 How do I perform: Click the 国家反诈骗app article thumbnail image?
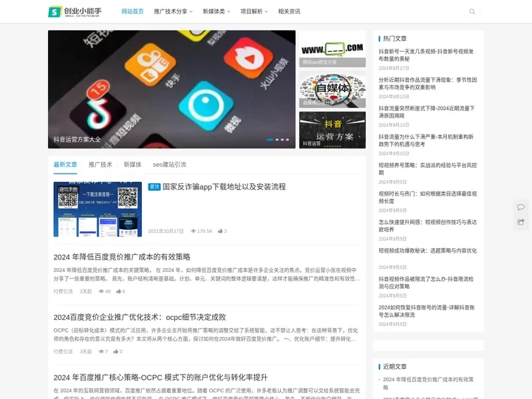[x=98, y=209]
